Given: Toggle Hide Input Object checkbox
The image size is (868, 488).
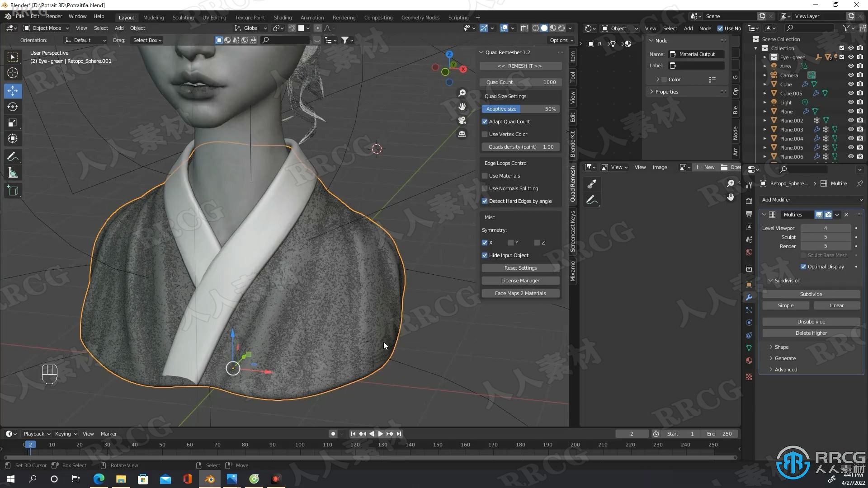Looking at the screenshot, I should click(x=485, y=255).
